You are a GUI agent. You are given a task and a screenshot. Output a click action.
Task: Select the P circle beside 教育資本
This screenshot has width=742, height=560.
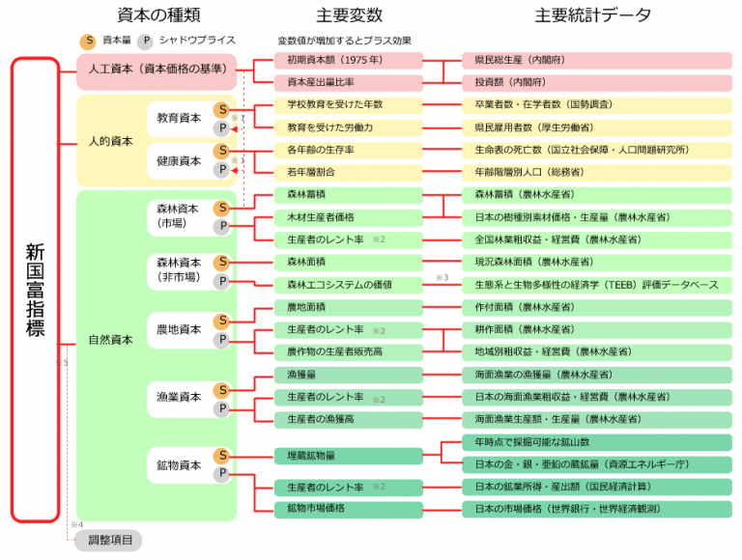(221, 128)
